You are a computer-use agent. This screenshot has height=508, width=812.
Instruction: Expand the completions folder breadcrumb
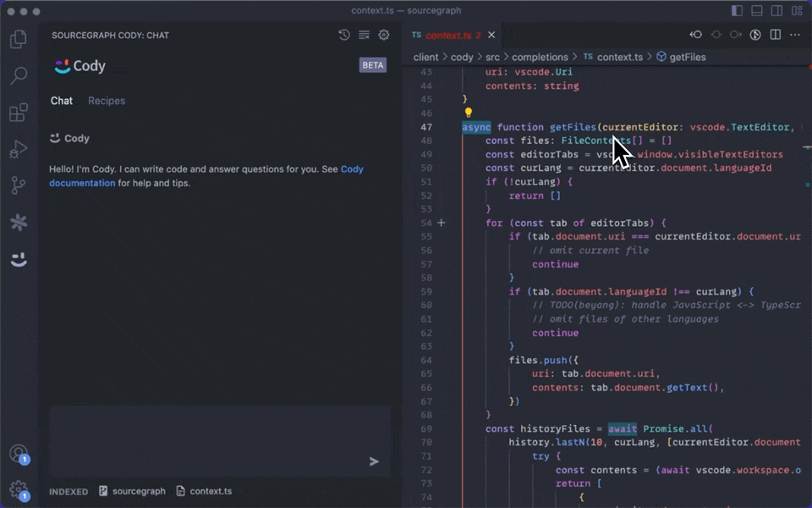[542, 57]
